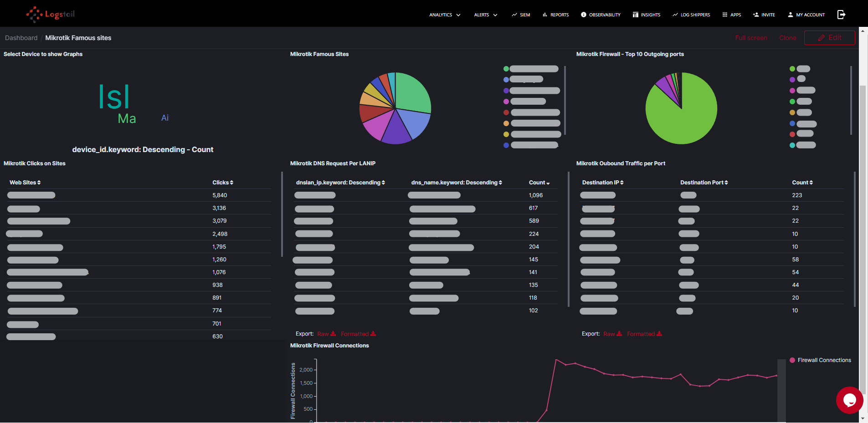Click the 1,096 count value in DNS table
868x423 pixels.
(536, 195)
